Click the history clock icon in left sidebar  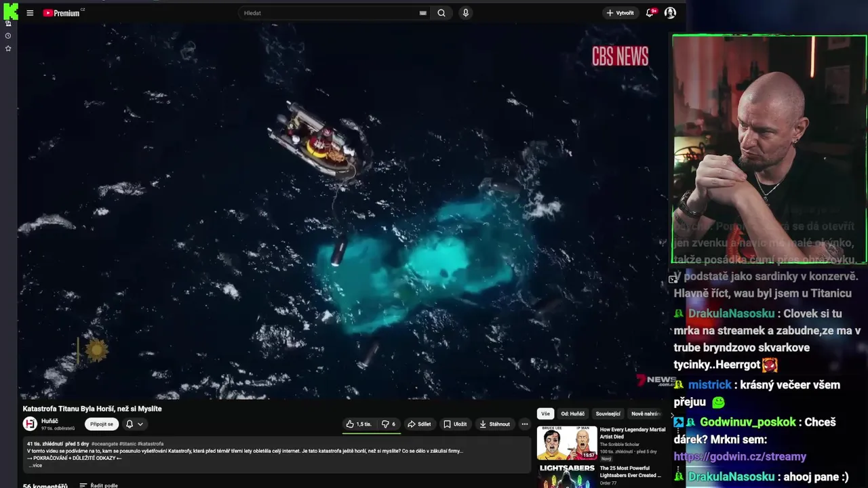[8, 36]
